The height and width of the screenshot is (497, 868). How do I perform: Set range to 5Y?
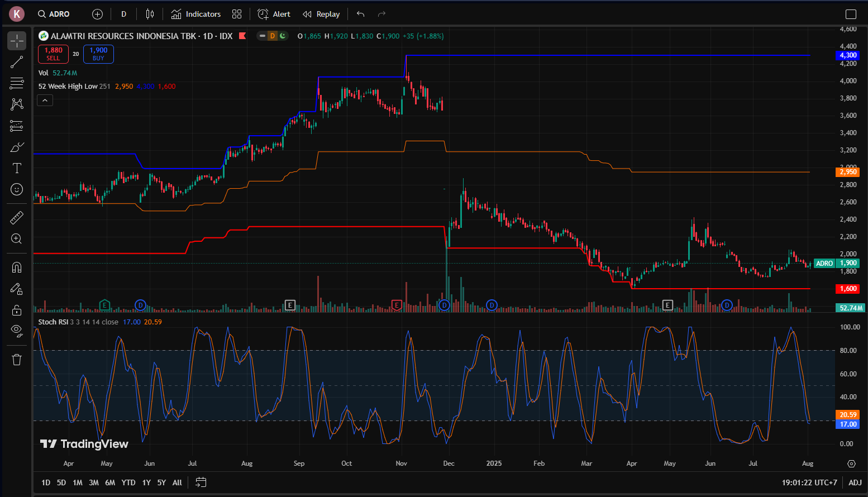click(161, 482)
